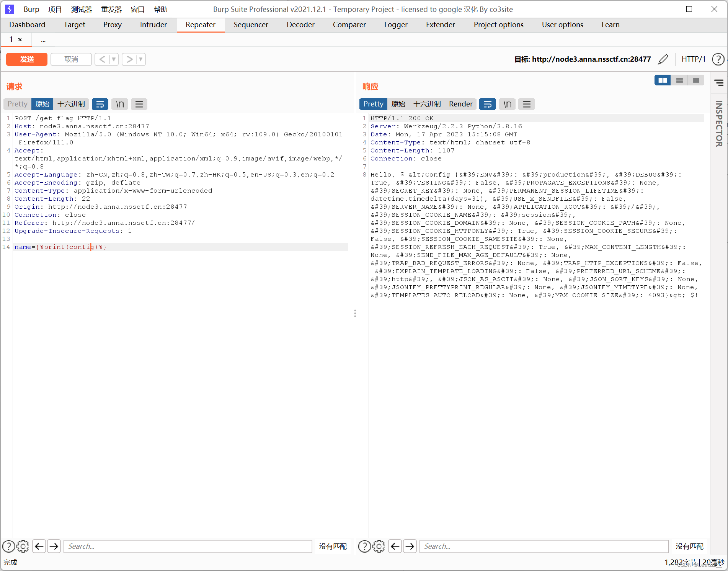Click the request pane search field

(188, 546)
